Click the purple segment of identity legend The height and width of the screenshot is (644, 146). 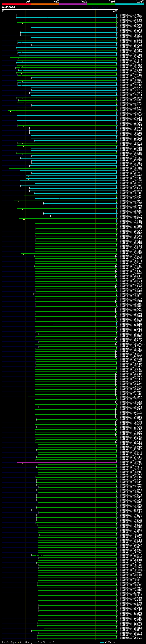click(73, 4)
